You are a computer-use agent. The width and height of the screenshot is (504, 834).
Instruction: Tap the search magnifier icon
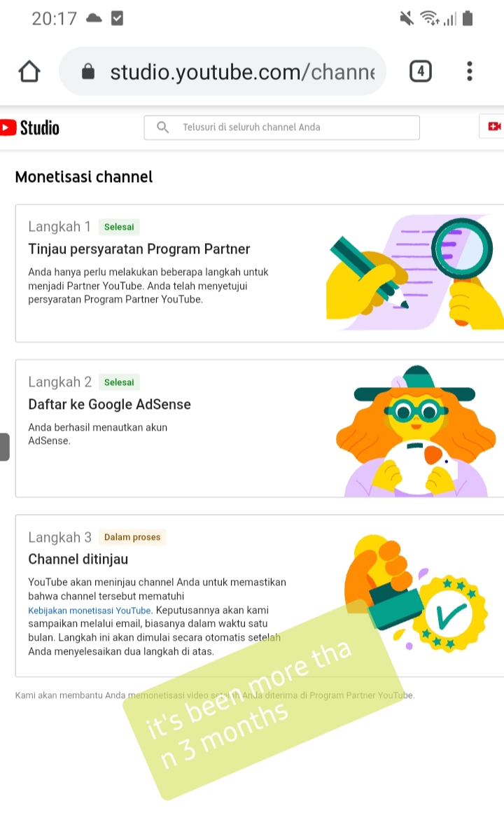(x=162, y=127)
